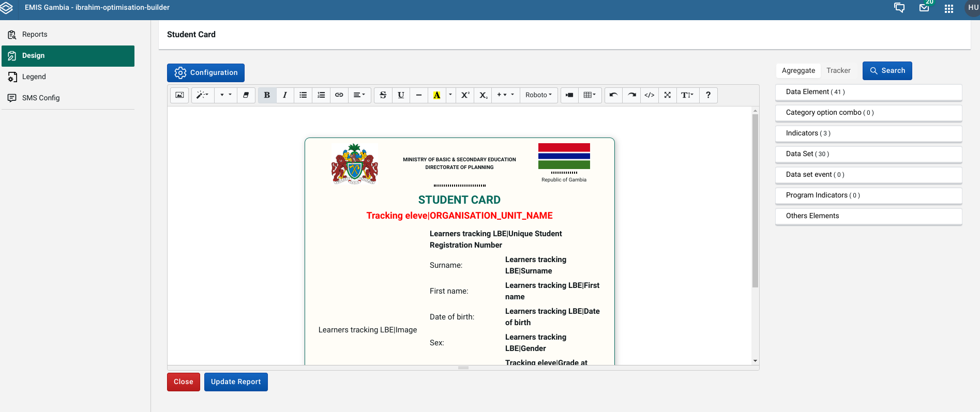The height and width of the screenshot is (412, 980).
Task: Toggle underline formatting
Action: [401, 95]
